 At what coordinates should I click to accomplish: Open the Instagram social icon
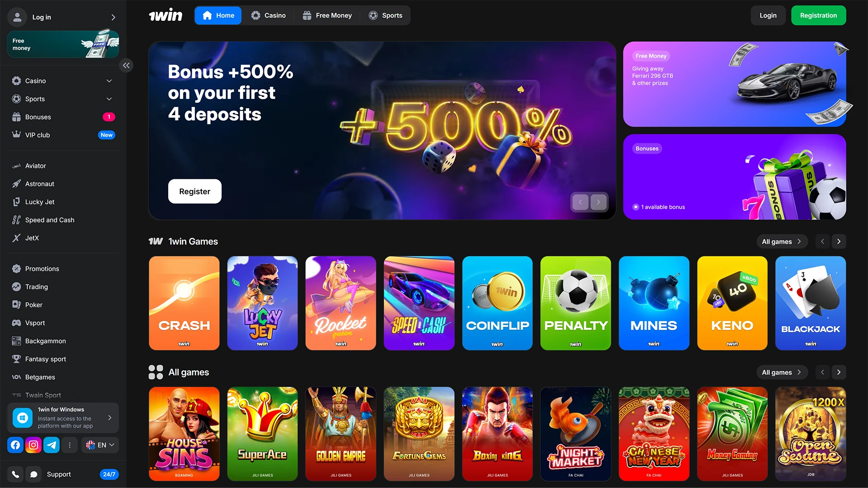pyautogui.click(x=33, y=445)
